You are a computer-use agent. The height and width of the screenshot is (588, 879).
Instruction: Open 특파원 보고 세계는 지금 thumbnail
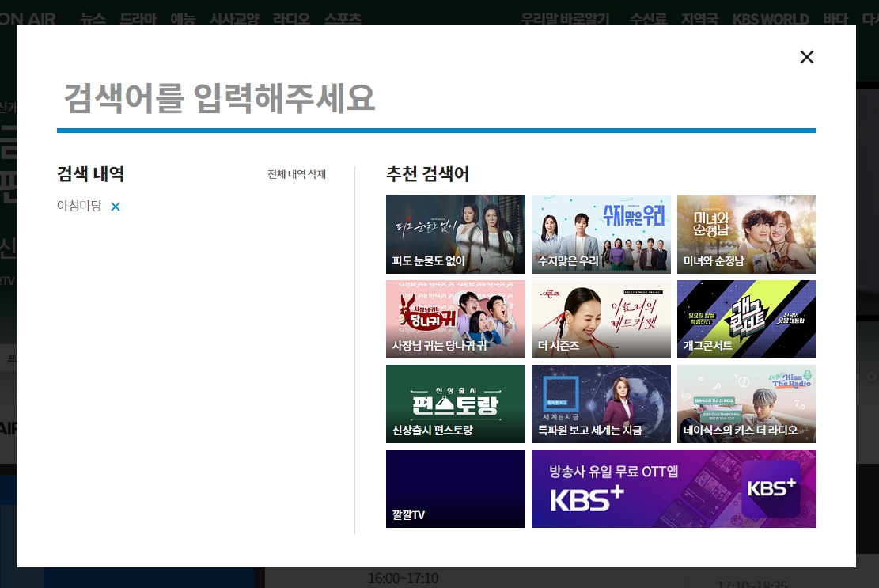(x=601, y=404)
